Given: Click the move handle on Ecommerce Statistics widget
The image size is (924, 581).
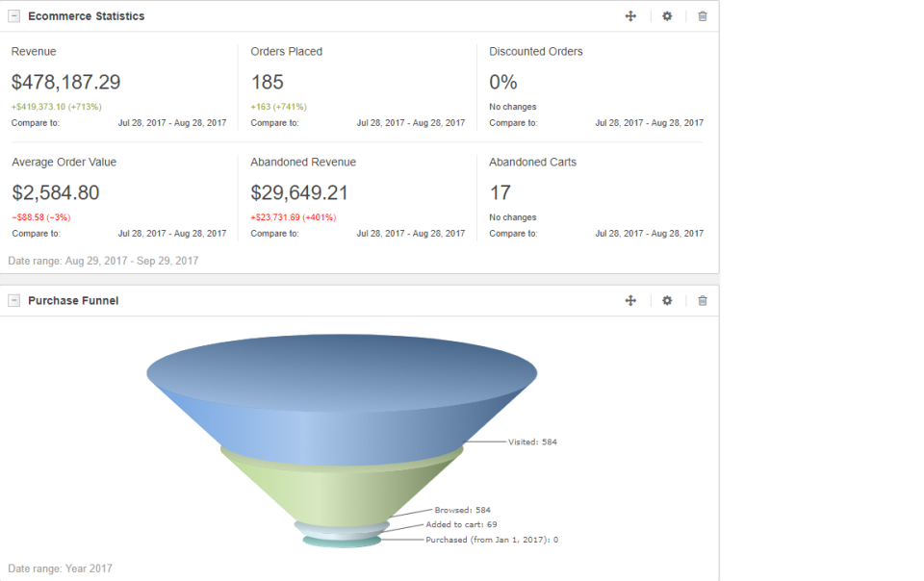Looking at the screenshot, I should (x=630, y=15).
